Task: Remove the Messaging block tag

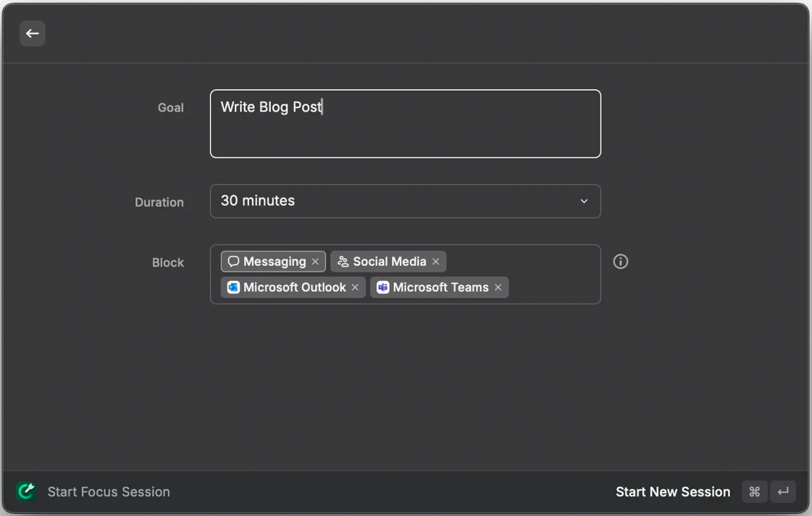Action: pyautogui.click(x=315, y=262)
